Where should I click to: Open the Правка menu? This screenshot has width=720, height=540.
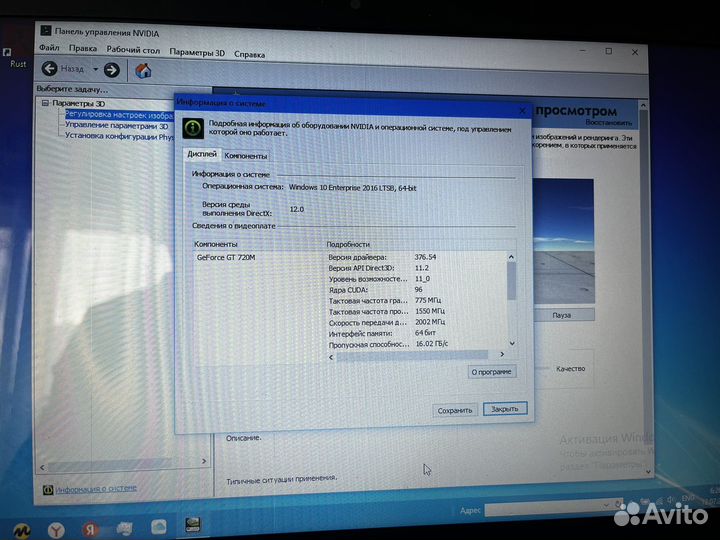(x=83, y=48)
